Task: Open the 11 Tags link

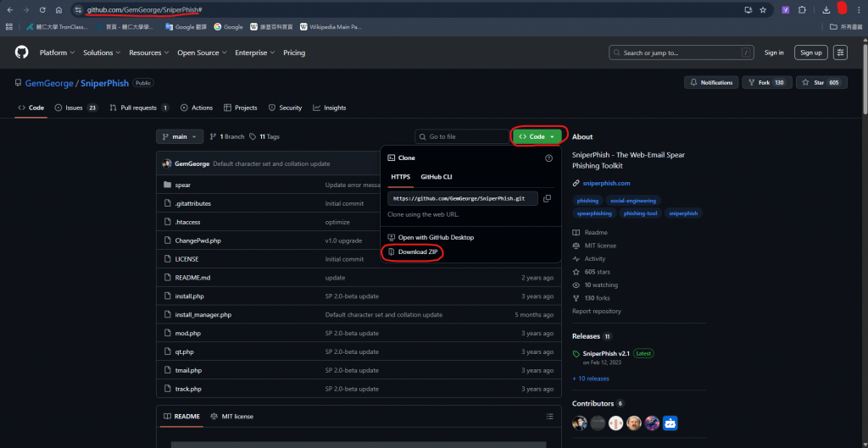Action: [x=264, y=136]
